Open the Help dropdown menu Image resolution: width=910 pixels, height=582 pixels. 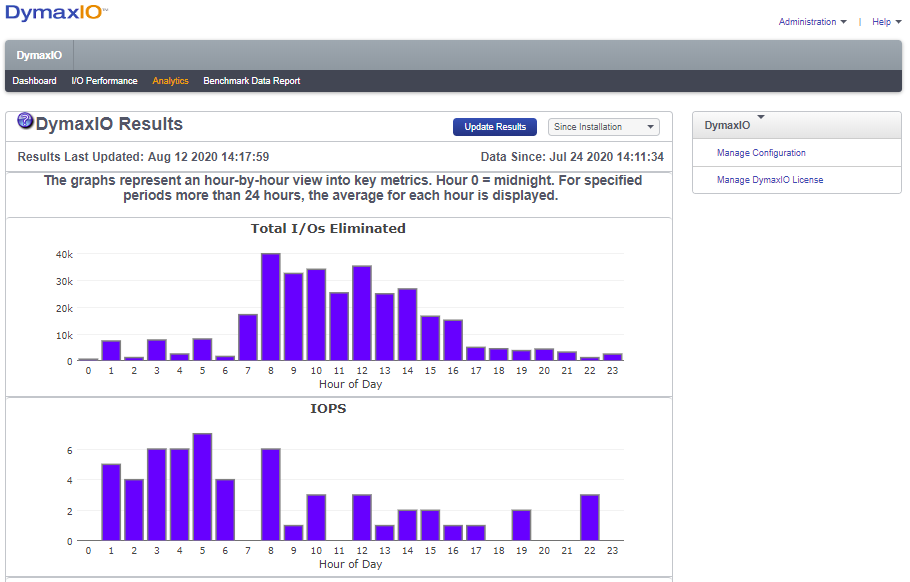[884, 21]
